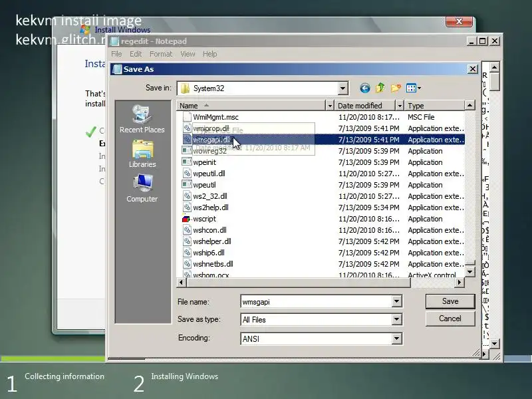Select the wmiprop.dll file icon
This screenshot has height=399, width=532.
click(x=187, y=128)
